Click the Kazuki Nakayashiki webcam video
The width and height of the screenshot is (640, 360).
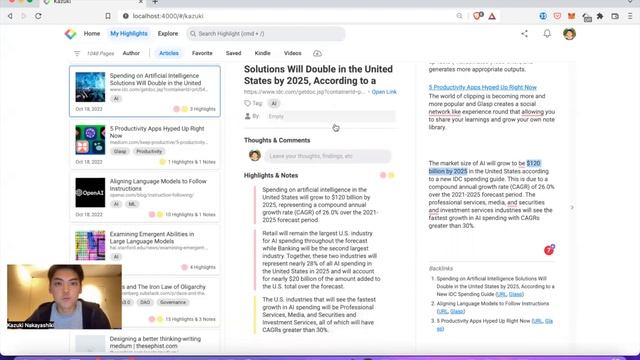64,297
